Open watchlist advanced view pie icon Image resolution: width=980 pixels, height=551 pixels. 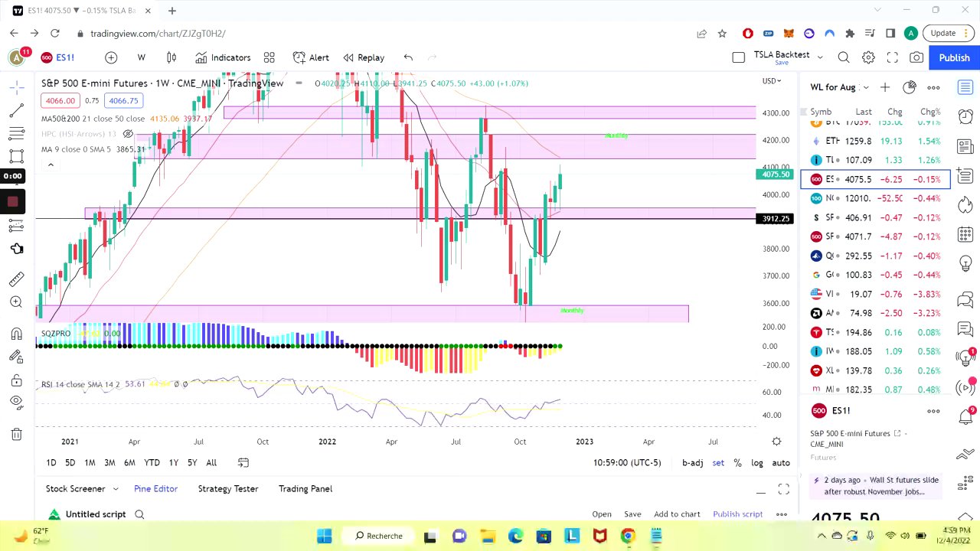[910, 87]
